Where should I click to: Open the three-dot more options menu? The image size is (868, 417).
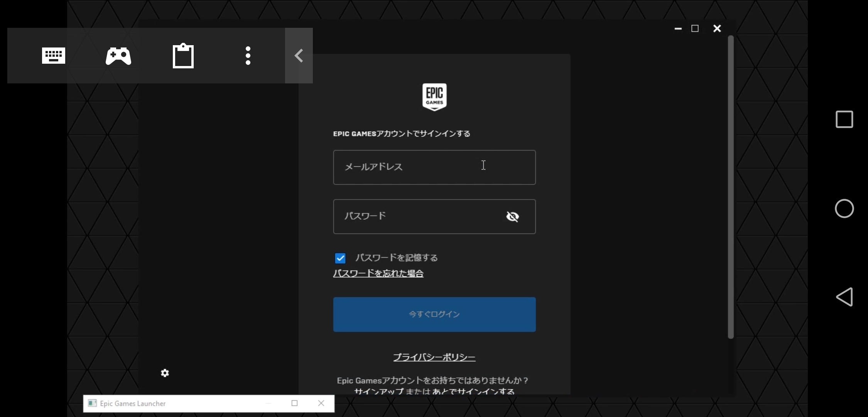pos(248,56)
